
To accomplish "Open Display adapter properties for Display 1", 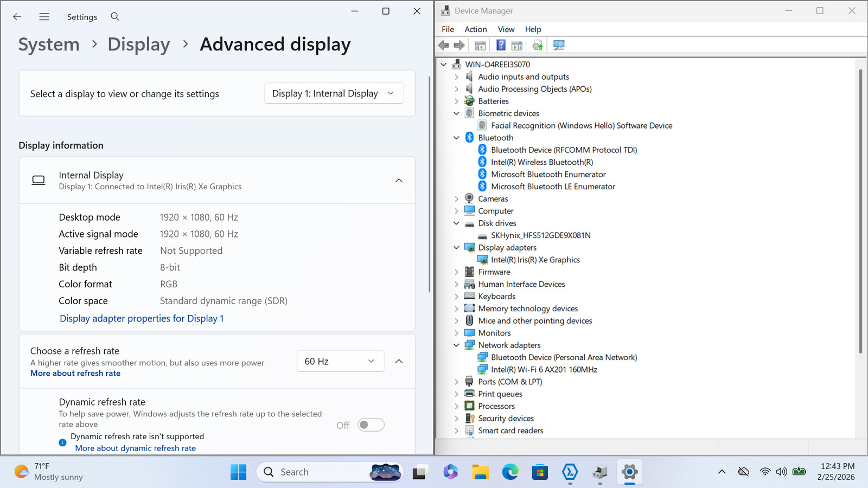I will pos(142,318).
